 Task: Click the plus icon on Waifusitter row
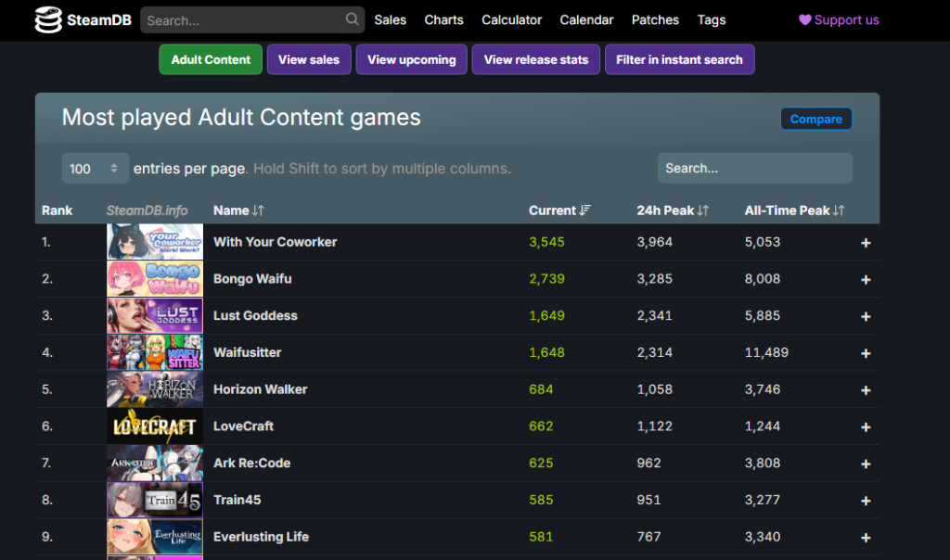pyautogui.click(x=866, y=353)
